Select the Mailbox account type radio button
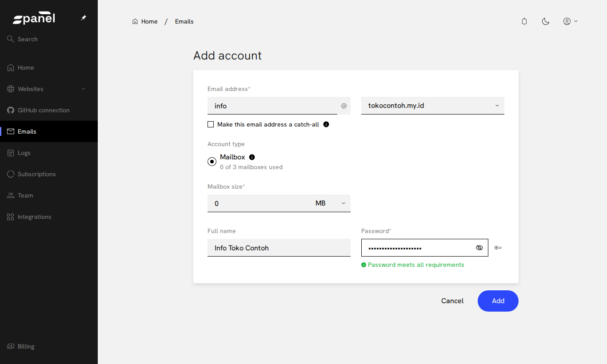607x364 pixels. [x=212, y=162]
